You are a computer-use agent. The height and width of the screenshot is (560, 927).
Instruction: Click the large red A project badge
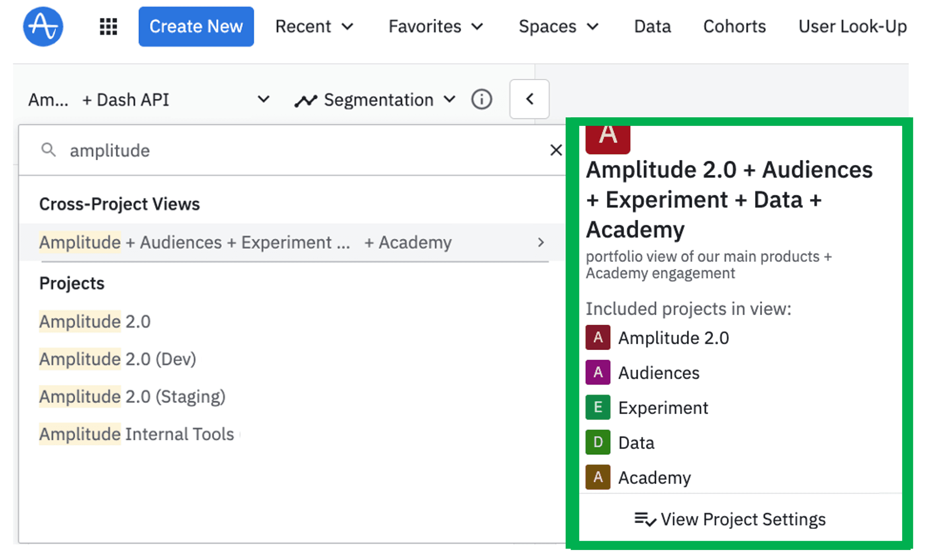pos(608,138)
